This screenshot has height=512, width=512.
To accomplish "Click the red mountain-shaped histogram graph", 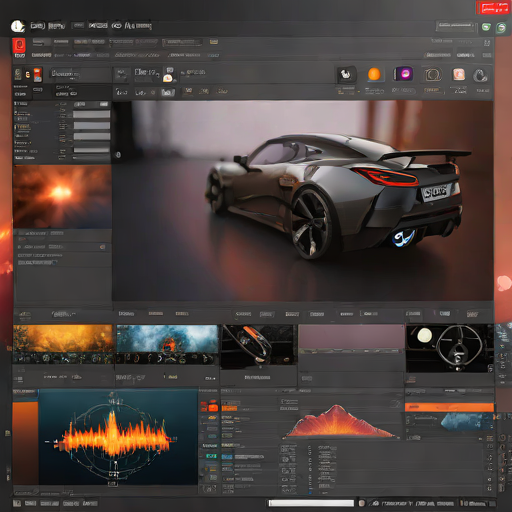I will click(340, 422).
